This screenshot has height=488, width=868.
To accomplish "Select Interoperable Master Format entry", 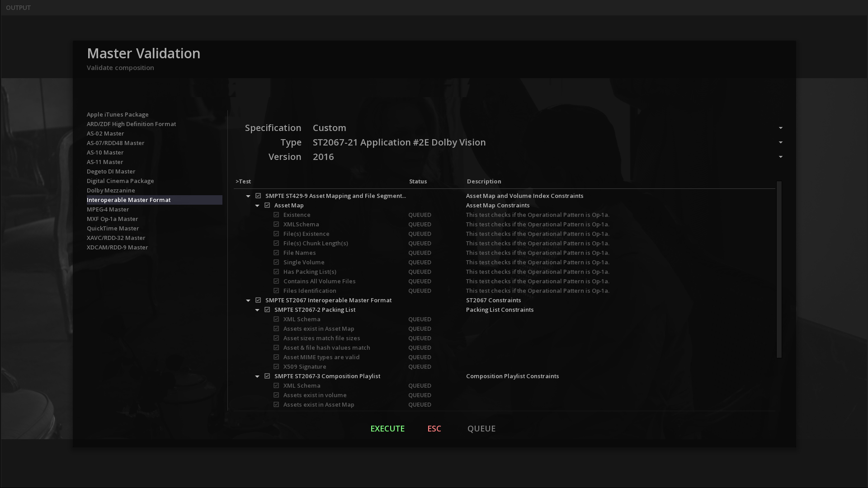I will (x=154, y=200).
